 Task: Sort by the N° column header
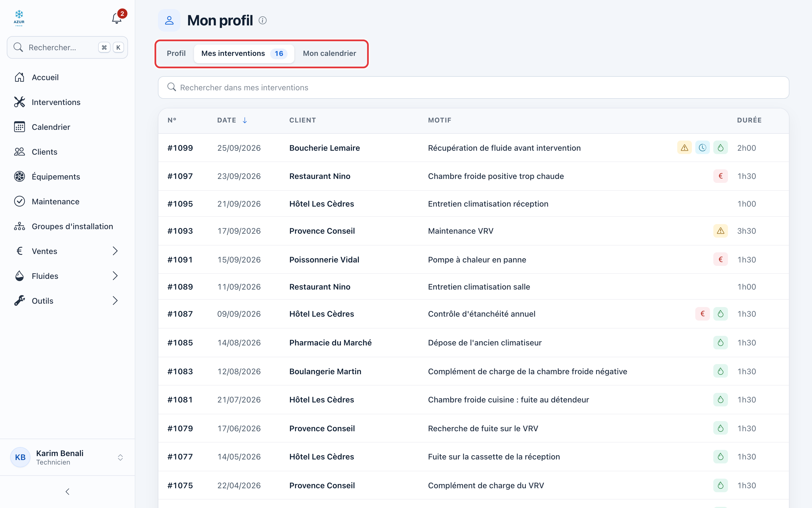coord(172,120)
